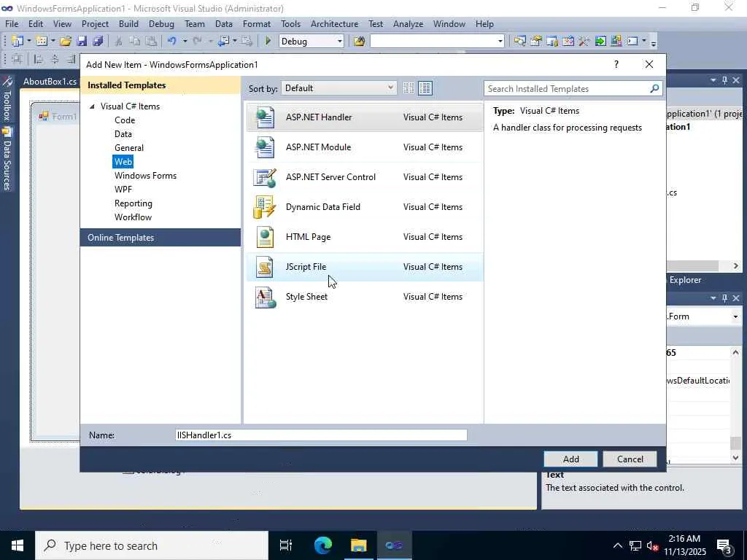
Task: Click the Save toolbar icon
Action: (x=82, y=41)
